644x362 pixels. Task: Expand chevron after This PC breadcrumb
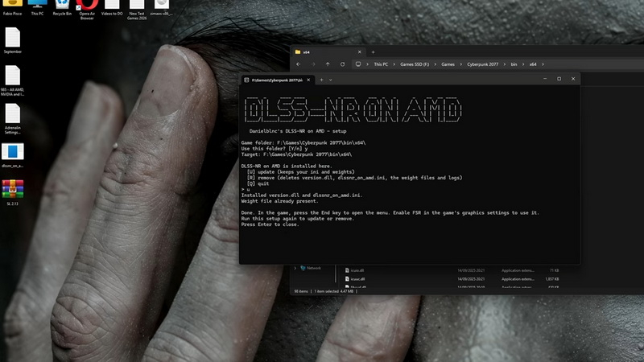coord(394,64)
